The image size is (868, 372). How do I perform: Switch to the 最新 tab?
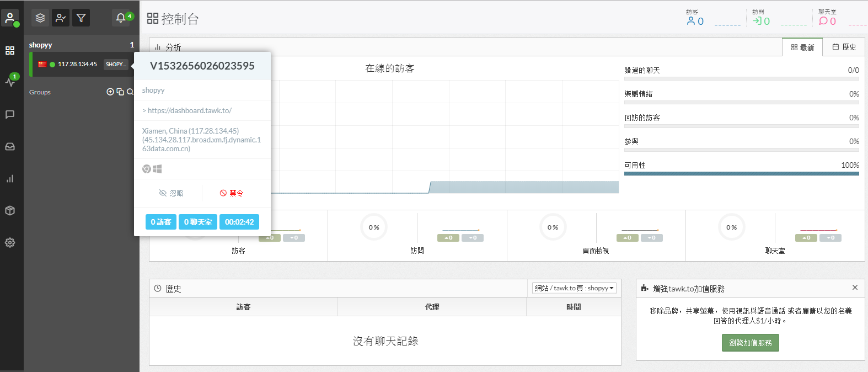(x=802, y=47)
